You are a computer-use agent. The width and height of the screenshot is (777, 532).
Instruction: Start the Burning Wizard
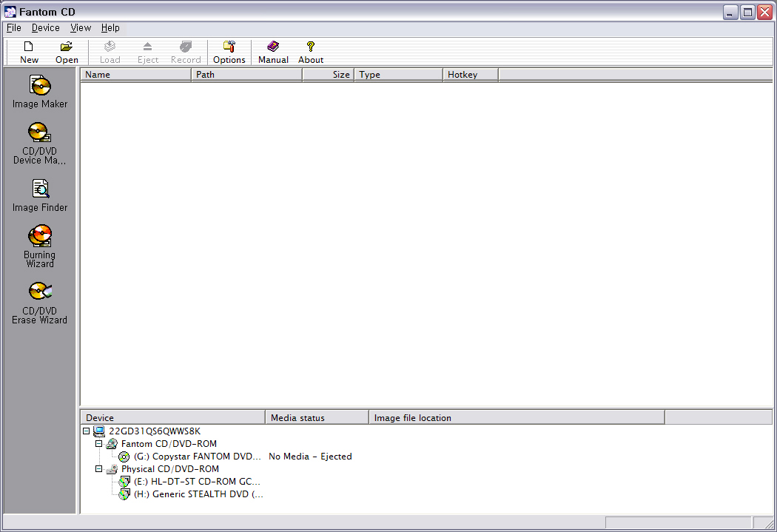pyautogui.click(x=40, y=246)
